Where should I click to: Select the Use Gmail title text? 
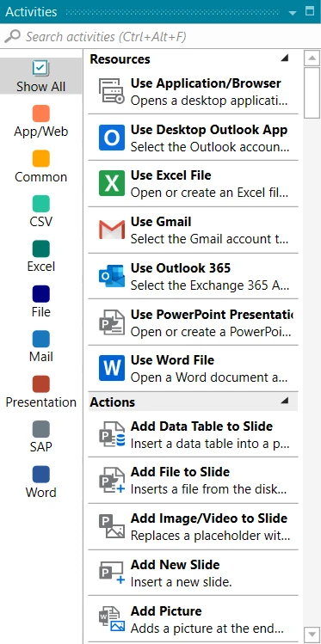coord(161,222)
